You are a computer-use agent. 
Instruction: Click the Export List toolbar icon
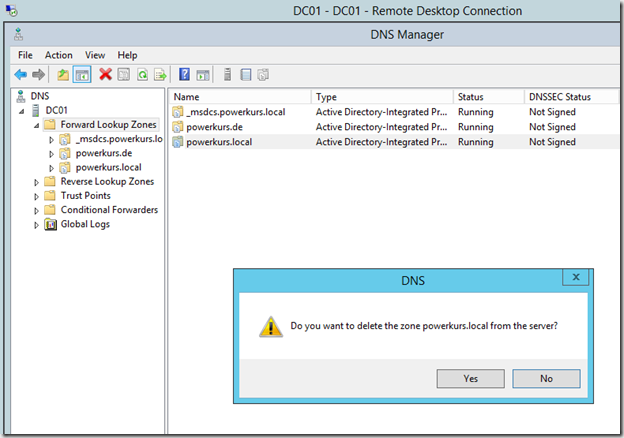click(x=160, y=75)
